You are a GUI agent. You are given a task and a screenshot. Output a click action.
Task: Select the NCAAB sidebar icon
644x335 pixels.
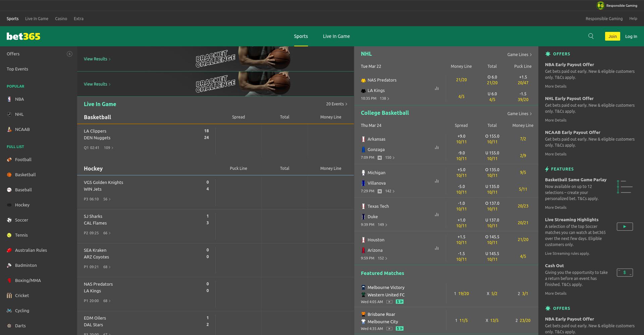pos(9,129)
